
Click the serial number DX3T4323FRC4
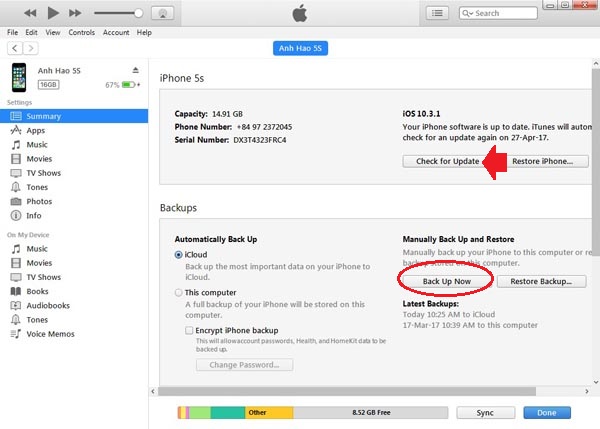(x=260, y=140)
